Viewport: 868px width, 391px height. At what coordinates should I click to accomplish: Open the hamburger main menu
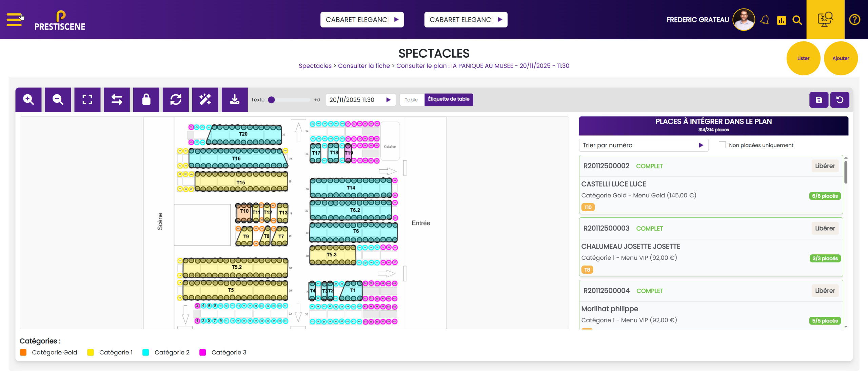pyautogui.click(x=14, y=20)
